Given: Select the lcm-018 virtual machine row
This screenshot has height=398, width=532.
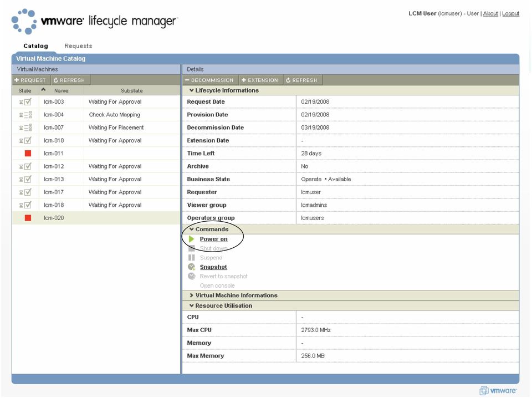Looking at the screenshot, I should (96, 205).
